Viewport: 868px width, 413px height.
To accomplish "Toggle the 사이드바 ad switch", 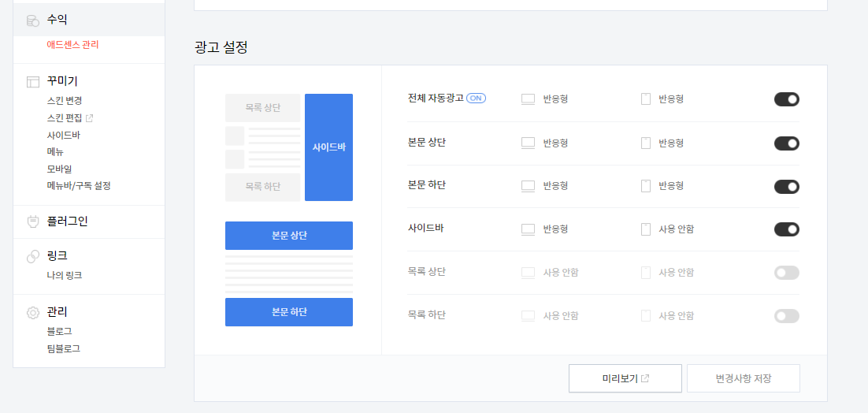I will pos(787,229).
